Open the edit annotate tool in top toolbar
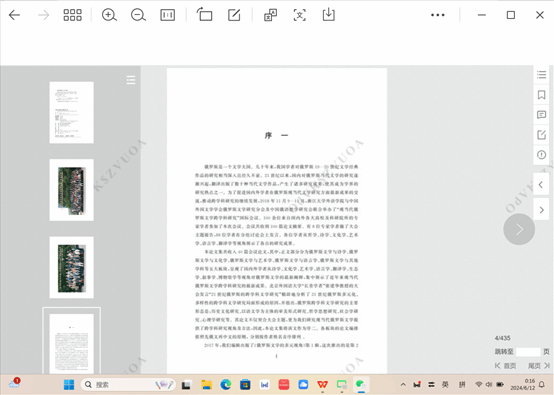Viewport: 554px width, 395px height. 234,15
